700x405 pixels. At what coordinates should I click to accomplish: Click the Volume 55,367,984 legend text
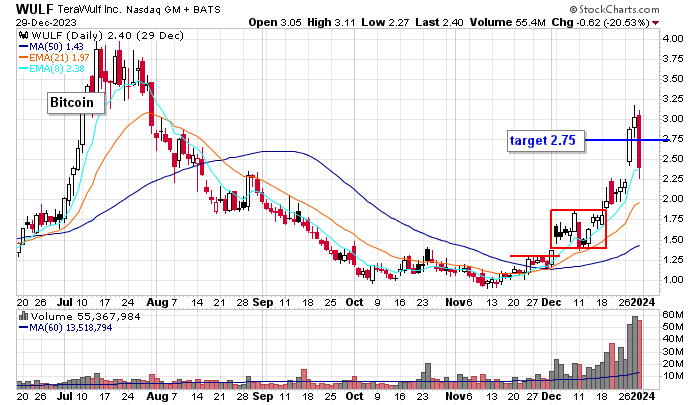(x=85, y=317)
